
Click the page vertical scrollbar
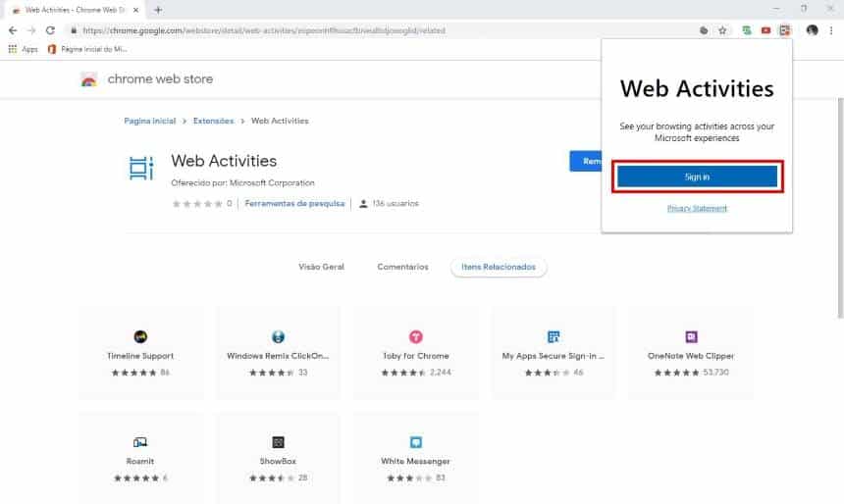pos(840,208)
